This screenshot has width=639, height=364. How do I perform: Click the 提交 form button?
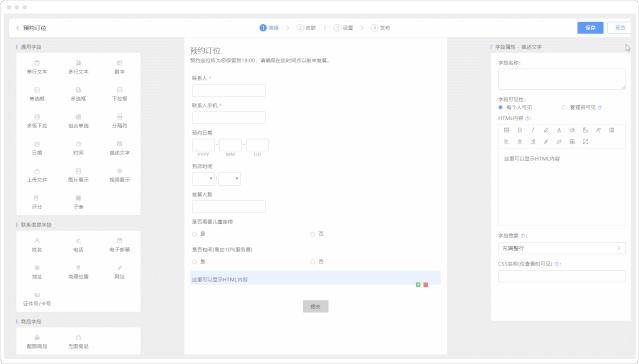[315, 307]
